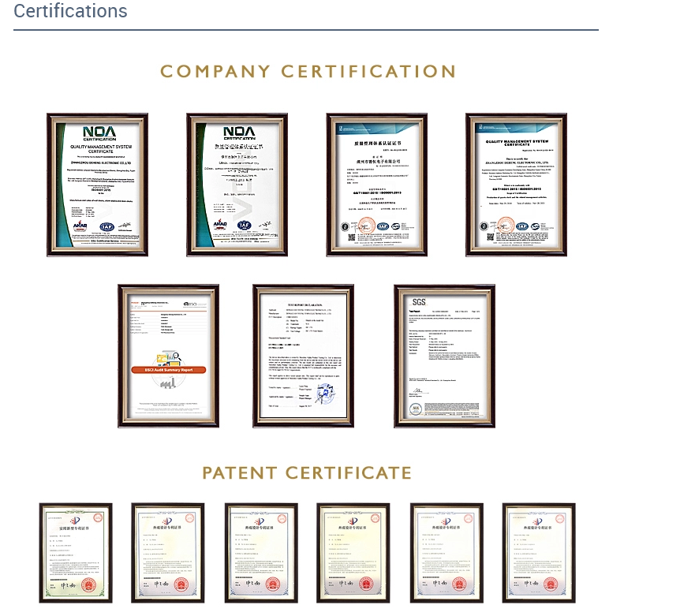Open the first patent certificate with green border
Viewport: 695px width, 616px height.
pyautogui.click(x=76, y=553)
